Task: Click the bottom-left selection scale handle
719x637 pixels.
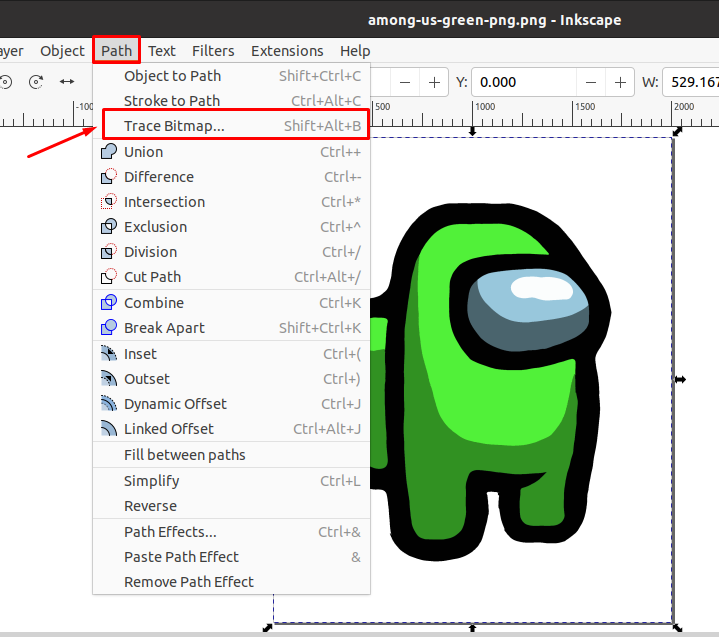Action: (267, 628)
